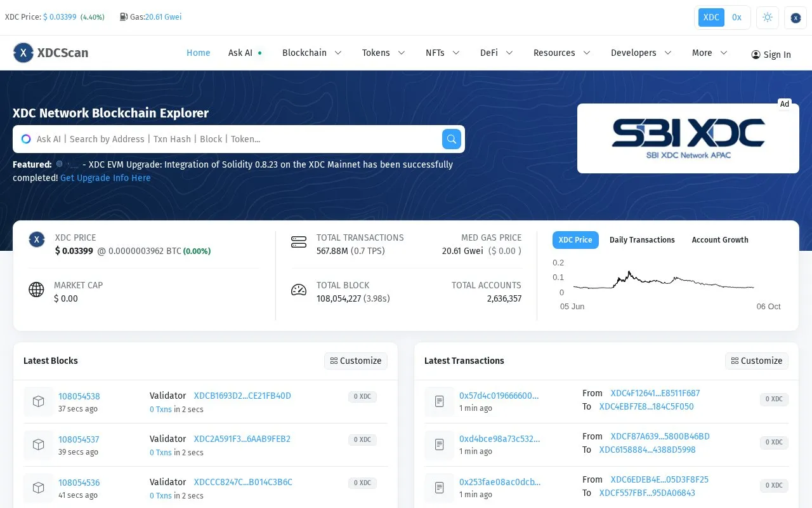Customize the Latest Transactions panel

(757, 361)
